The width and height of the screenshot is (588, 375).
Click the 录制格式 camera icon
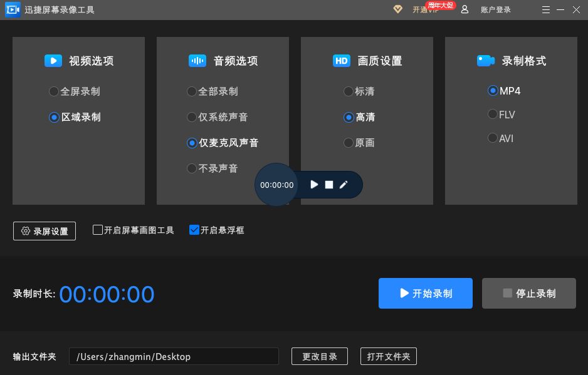click(x=486, y=61)
